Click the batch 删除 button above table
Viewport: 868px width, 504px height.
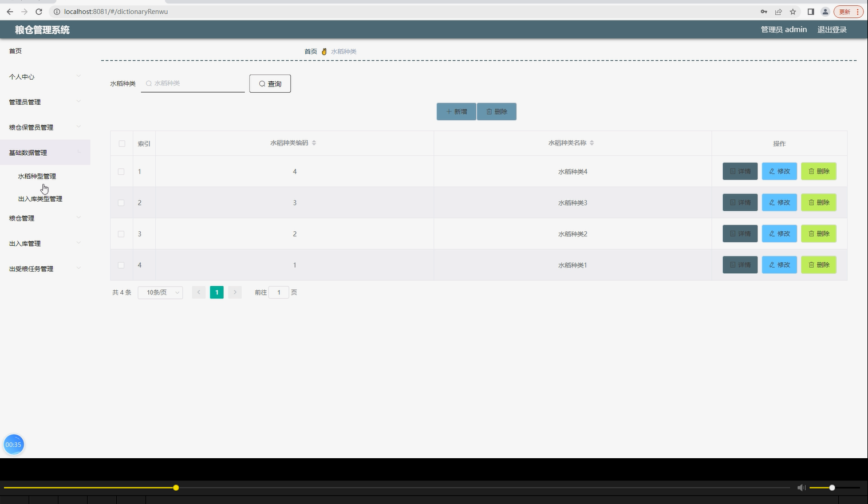point(497,112)
